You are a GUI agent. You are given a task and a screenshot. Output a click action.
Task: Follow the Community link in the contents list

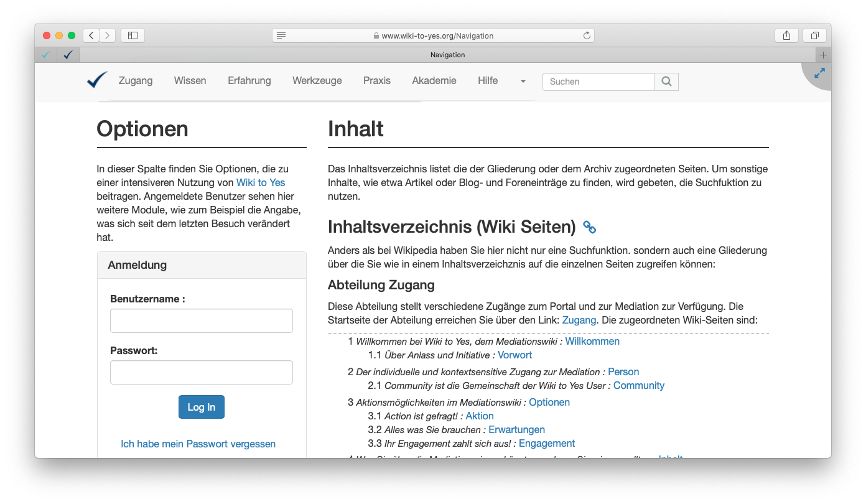click(x=638, y=386)
